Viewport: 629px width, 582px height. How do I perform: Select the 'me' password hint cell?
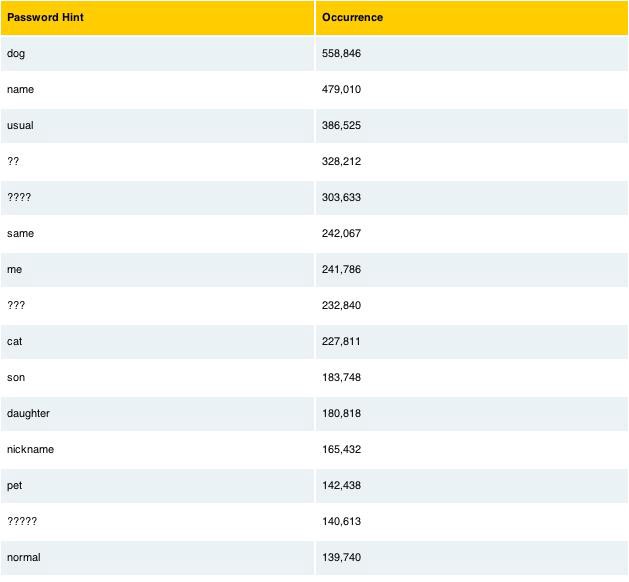point(157,270)
